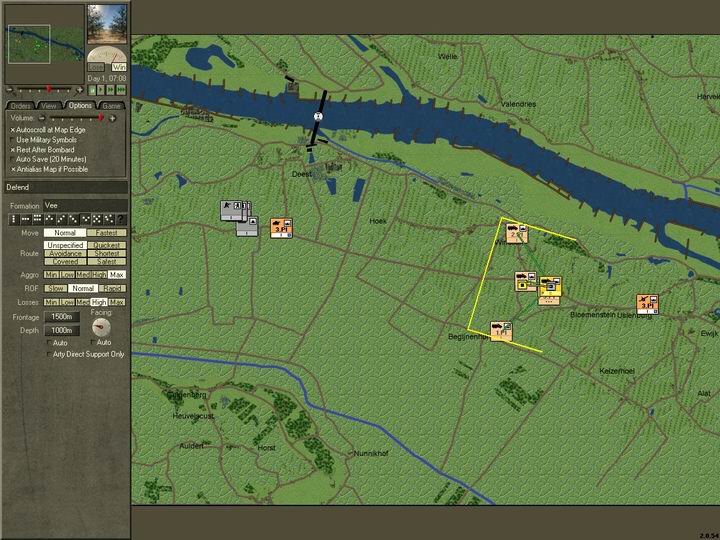Toggle Auto Save (20 Minutes) option

pos(13,158)
